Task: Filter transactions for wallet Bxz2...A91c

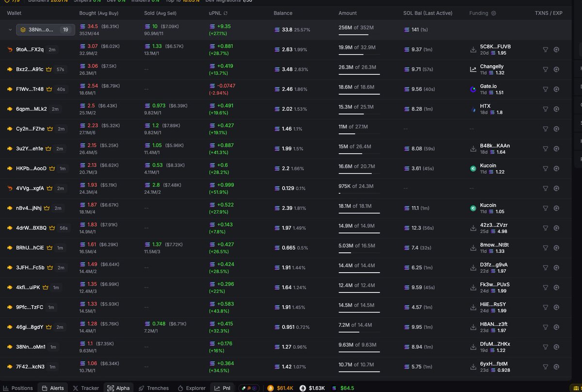Action: [x=545, y=69]
